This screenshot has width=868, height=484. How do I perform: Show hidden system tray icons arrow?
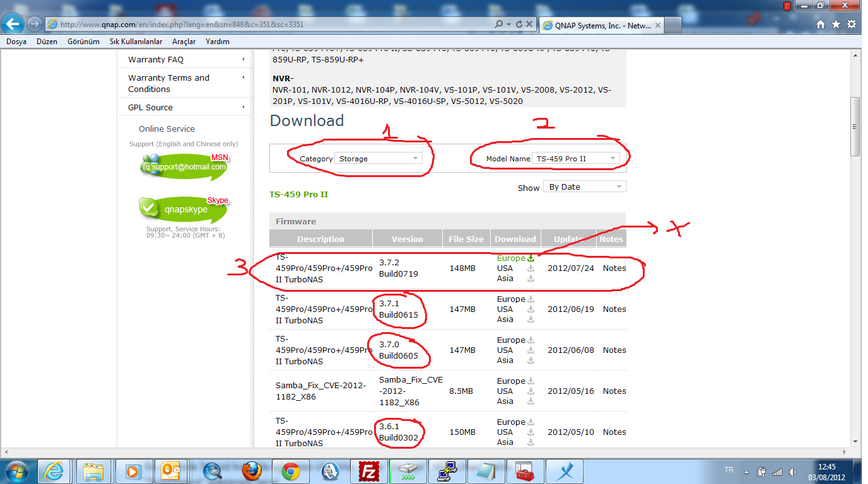[x=748, y=471]
